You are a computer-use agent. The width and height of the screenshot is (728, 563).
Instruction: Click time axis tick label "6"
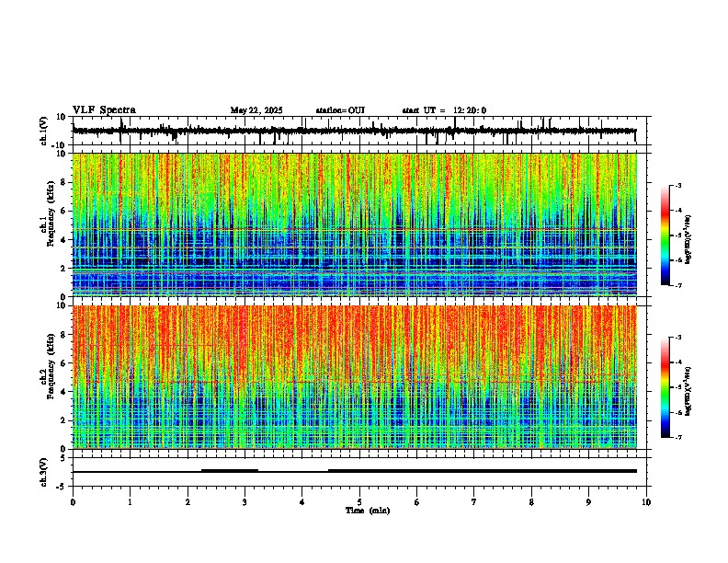416,502
